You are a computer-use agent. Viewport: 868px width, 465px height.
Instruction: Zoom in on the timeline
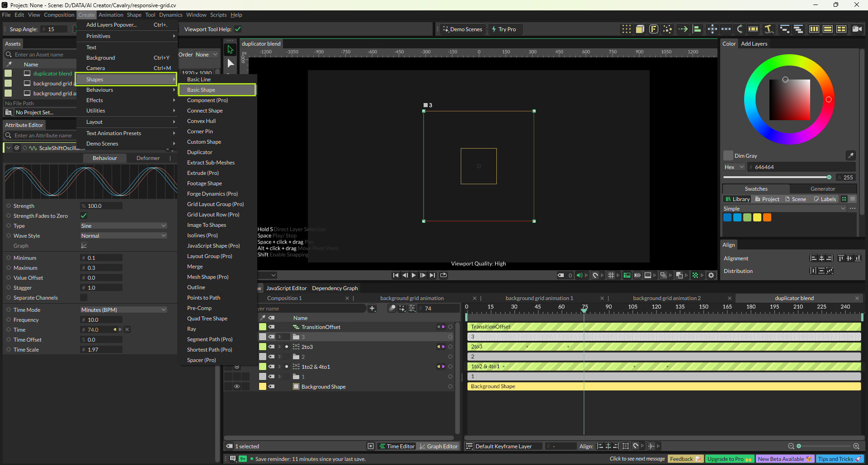856,446
